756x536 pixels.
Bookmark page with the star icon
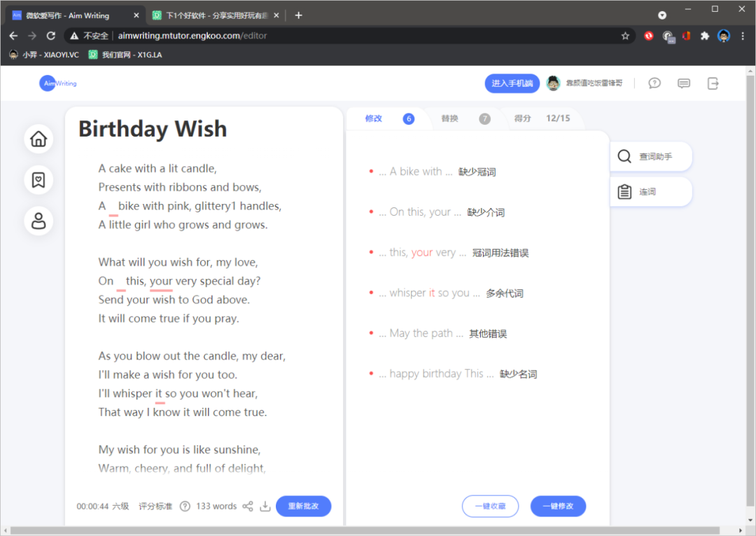(x=625, y=36)
